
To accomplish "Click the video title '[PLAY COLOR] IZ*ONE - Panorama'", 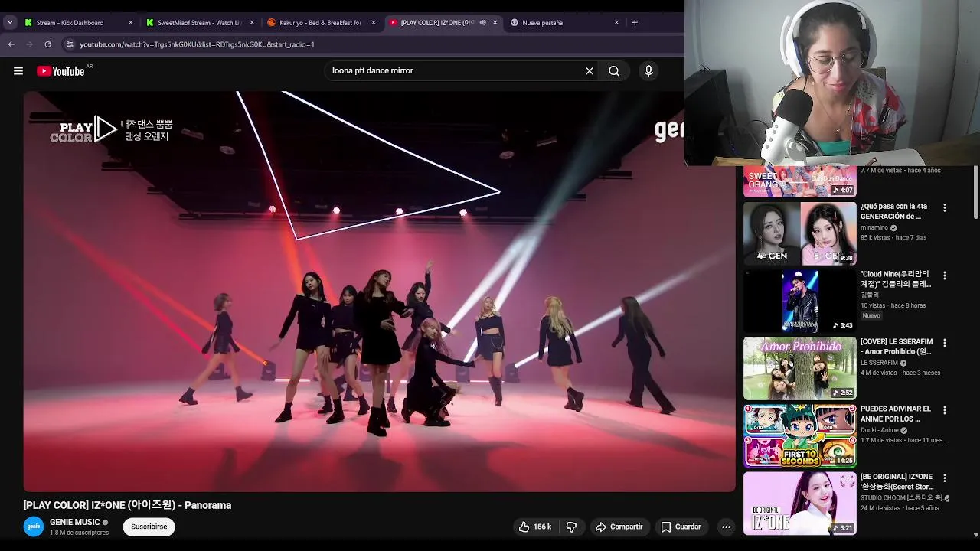I will 127,505.
